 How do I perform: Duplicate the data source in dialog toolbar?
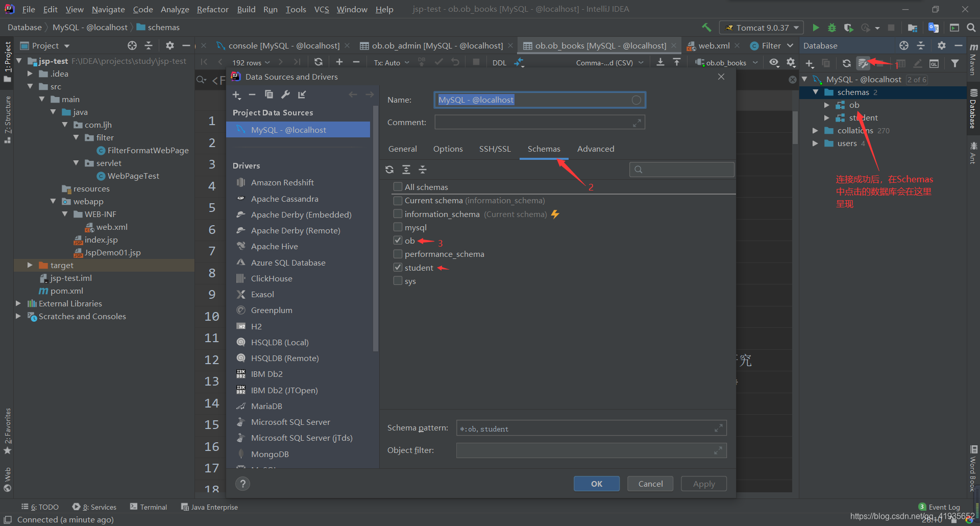(x=269, y=94)
